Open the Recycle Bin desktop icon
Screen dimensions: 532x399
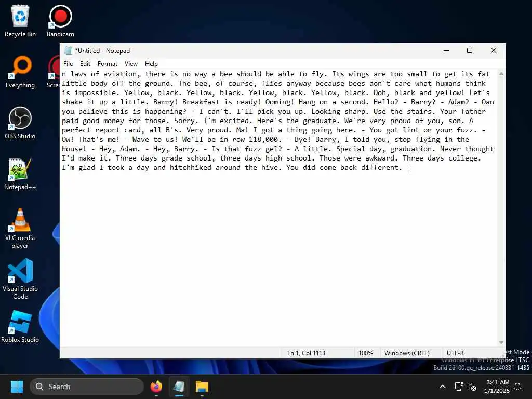(x=20, y=21)
